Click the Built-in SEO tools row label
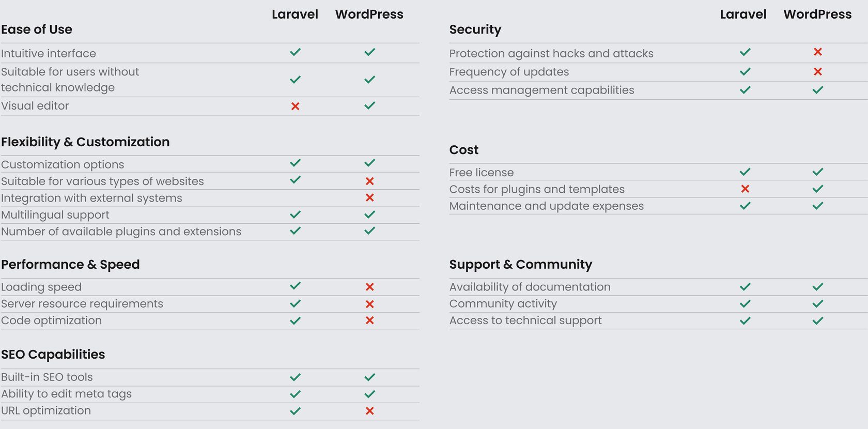This screenshot has width=868, height=429. tap(47, 377)
